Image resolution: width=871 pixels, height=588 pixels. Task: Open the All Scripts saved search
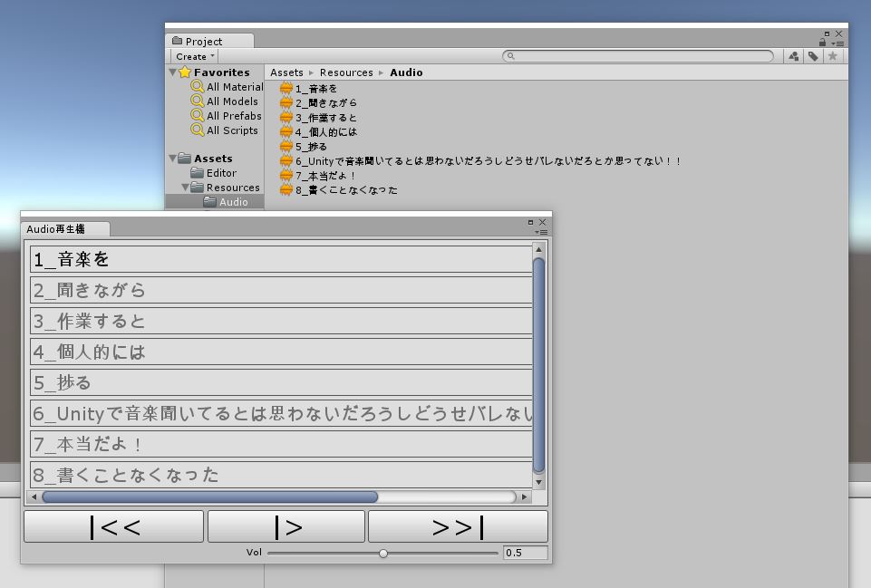click(x=232, y=130)
